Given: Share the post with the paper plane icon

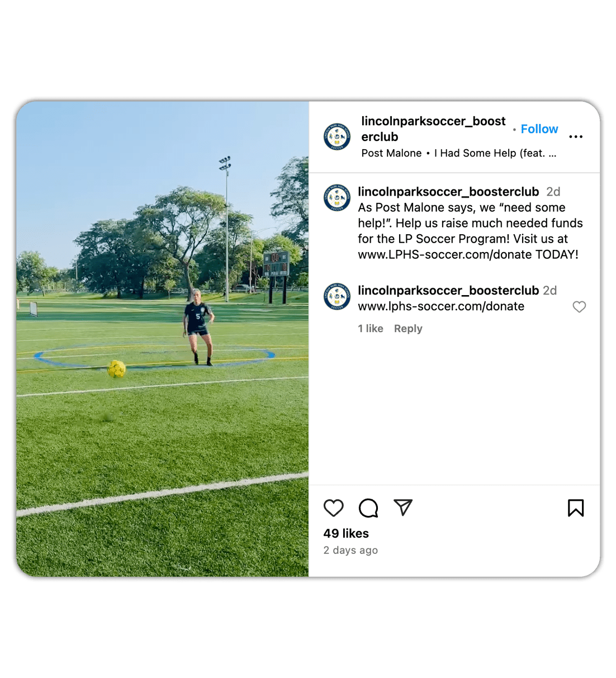Looking at the screenshot, I should pyautogui.click(x=403, y=507).
